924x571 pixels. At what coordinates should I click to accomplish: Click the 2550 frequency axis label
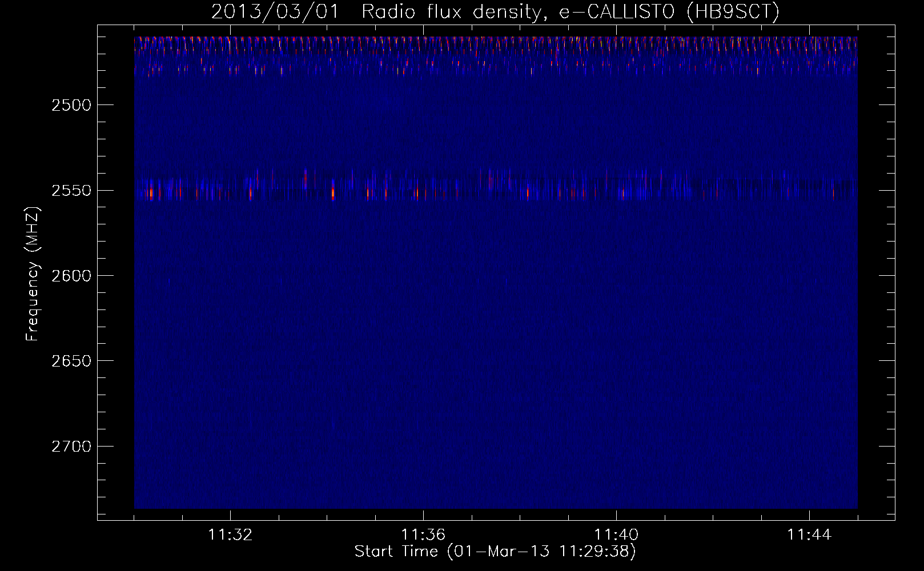click(x=71, y=191)
